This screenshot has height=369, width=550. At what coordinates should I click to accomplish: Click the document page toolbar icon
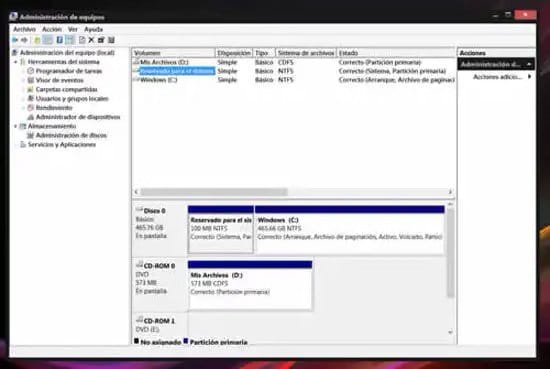(82, 40)
